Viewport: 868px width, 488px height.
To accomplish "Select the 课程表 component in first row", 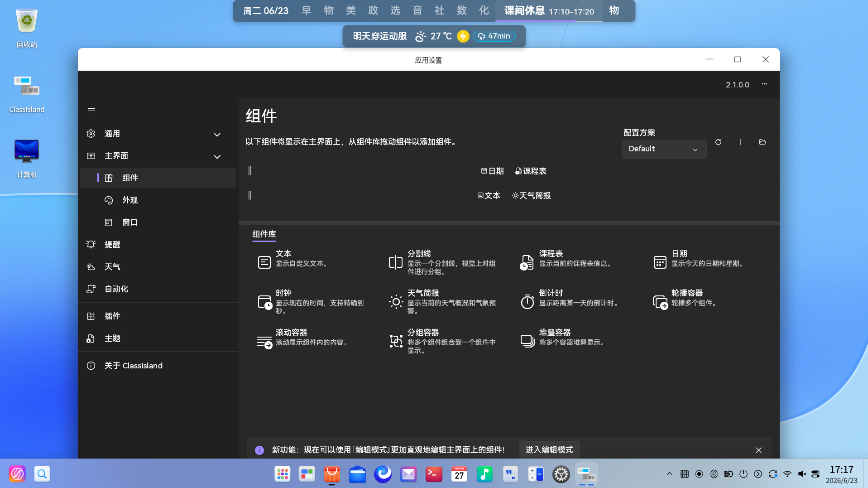I will tap(531, 171).
